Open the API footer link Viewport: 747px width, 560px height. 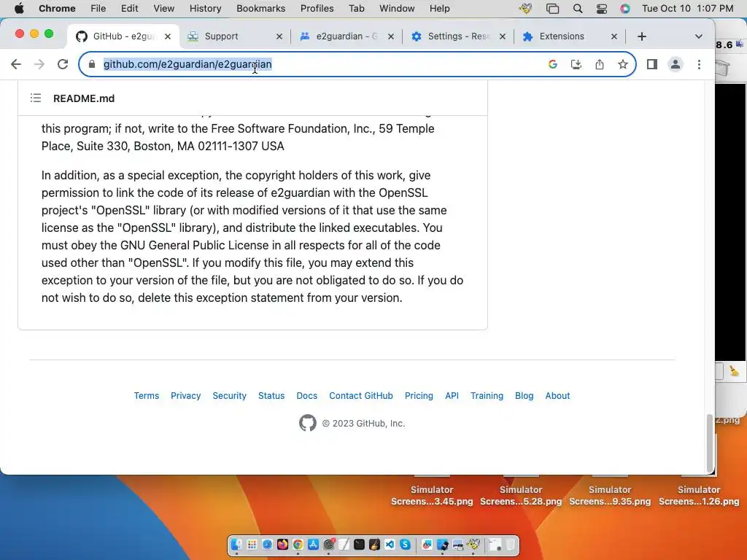(x=452, y=396)
